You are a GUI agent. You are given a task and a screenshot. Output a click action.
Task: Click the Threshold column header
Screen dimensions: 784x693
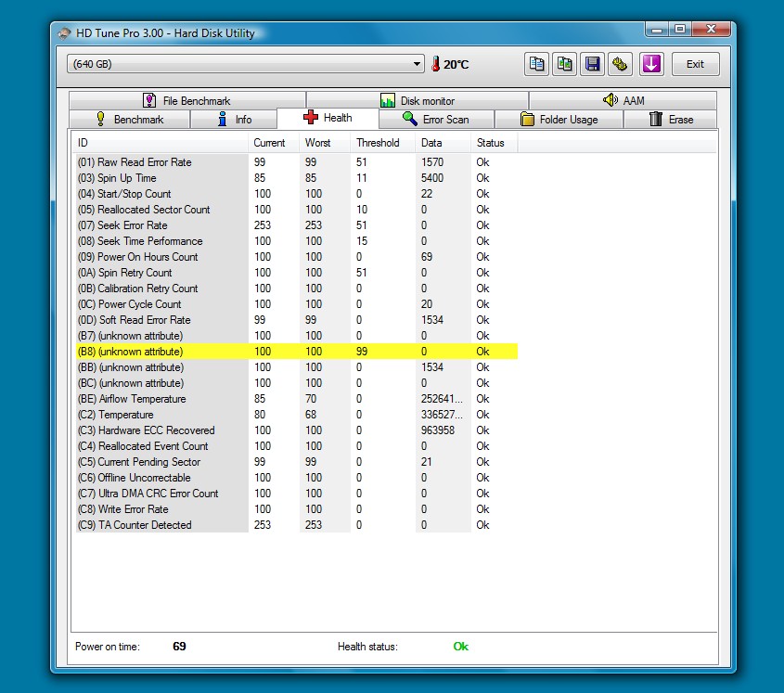(x=382, y=143)
